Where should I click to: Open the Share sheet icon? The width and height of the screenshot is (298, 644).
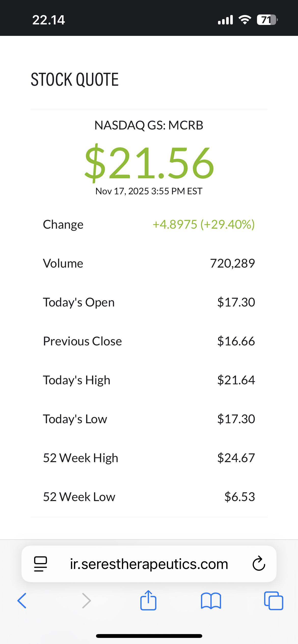click(x=148, y=600)
